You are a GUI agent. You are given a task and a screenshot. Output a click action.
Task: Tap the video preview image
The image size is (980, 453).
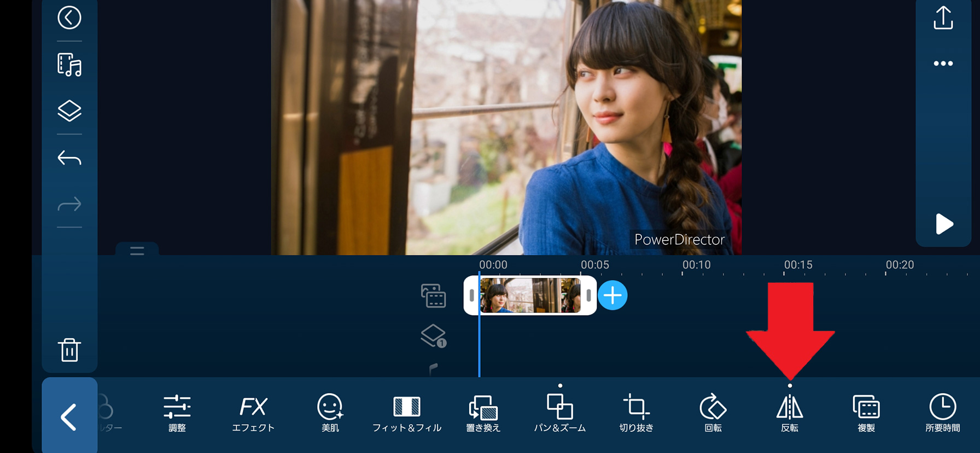pos(506,127)
